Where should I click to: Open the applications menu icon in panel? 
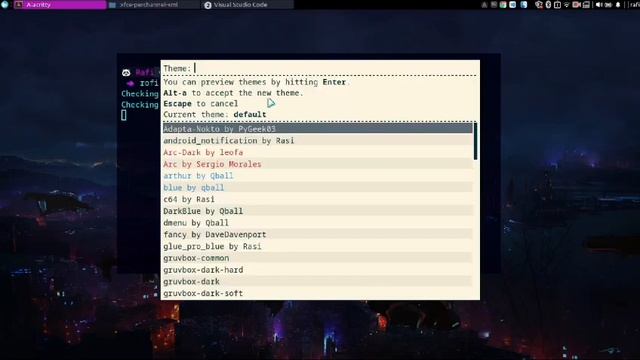click(4, 4)
